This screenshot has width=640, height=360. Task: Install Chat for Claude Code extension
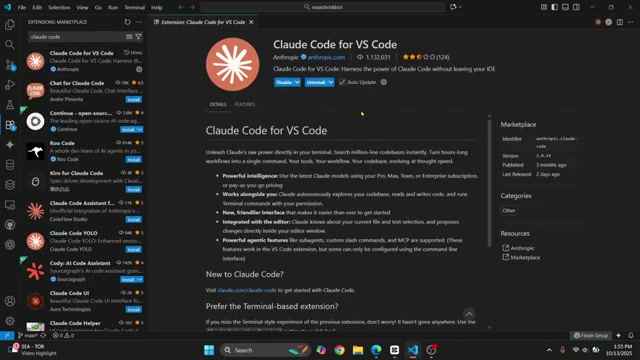click(133, 100)
